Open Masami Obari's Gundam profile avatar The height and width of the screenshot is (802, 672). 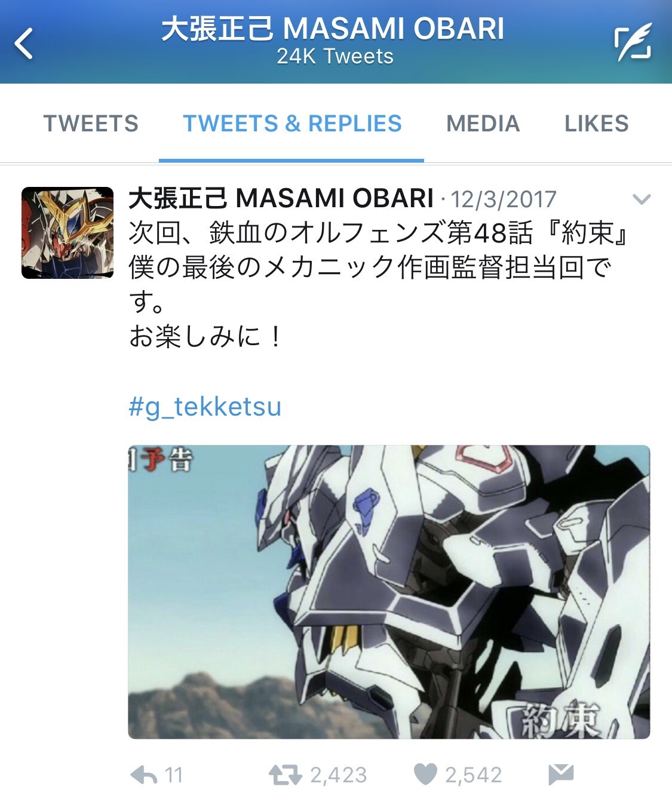coord(67,233)
